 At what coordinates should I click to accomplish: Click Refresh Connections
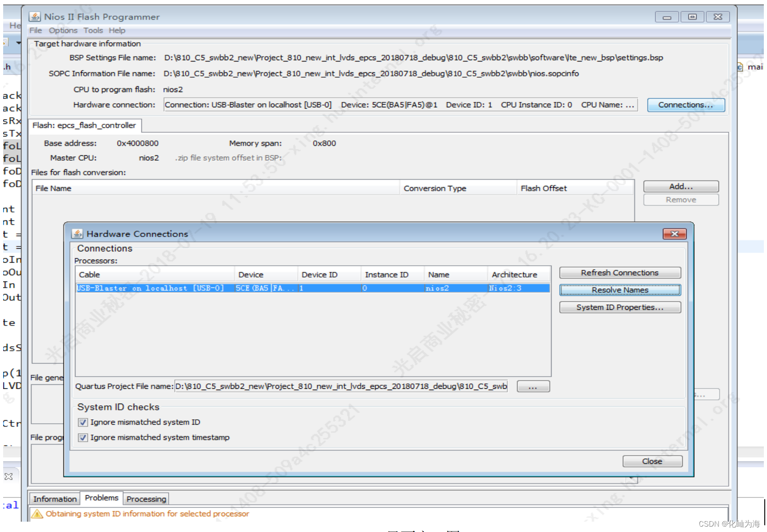tap(619, 272)
